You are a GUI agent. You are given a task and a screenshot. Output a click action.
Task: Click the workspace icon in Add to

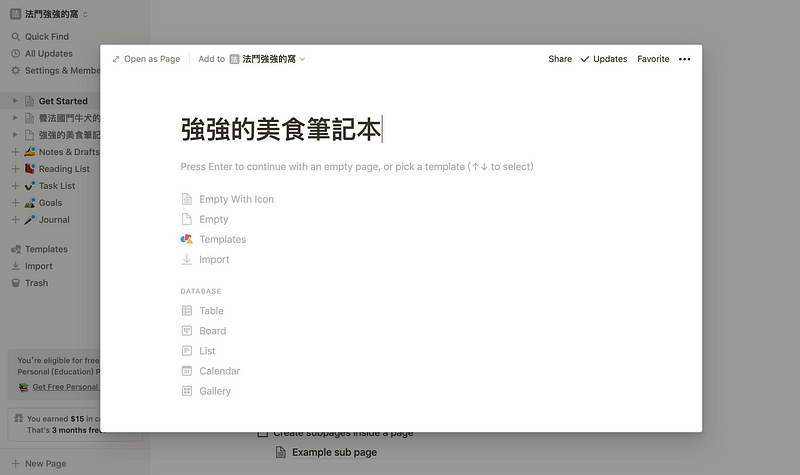tap(234, 59)
